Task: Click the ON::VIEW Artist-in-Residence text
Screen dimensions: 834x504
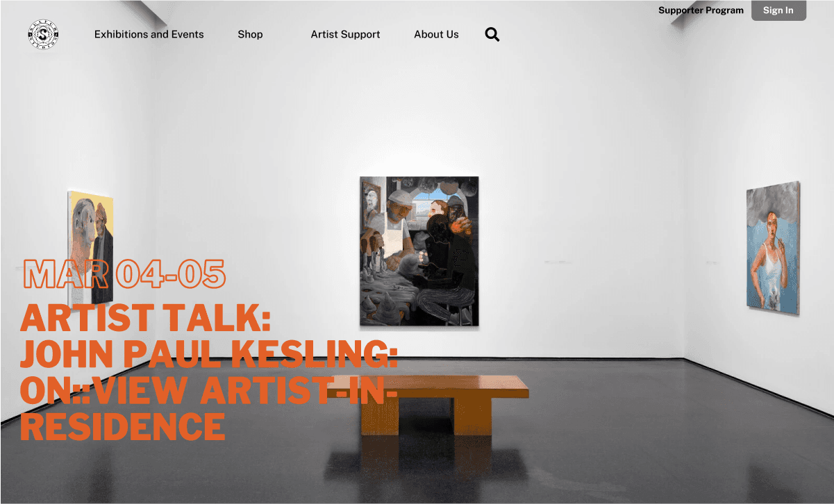Action: tap(208, 389)
